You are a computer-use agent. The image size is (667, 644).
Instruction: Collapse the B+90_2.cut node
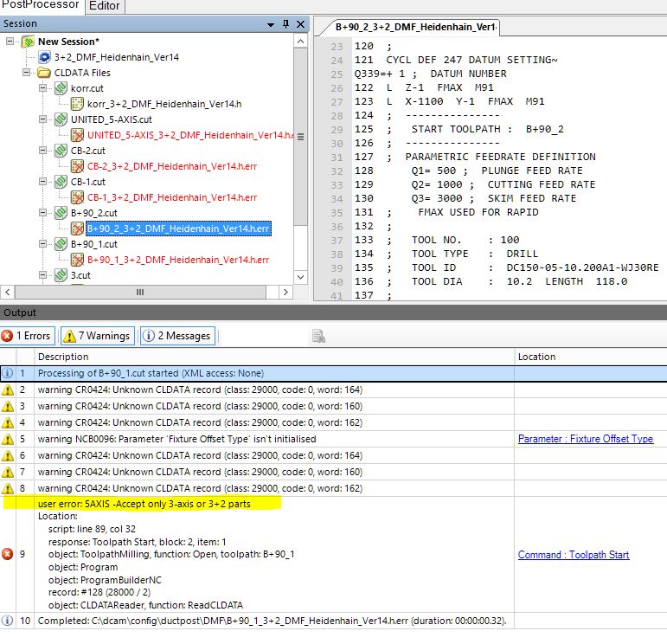coord(42,212)
